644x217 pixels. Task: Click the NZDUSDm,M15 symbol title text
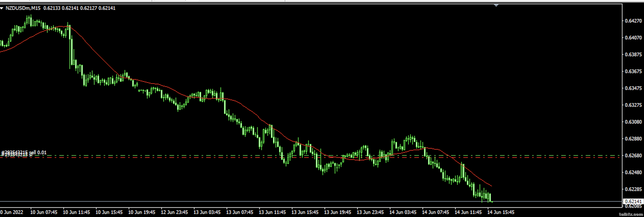point(23,8)
